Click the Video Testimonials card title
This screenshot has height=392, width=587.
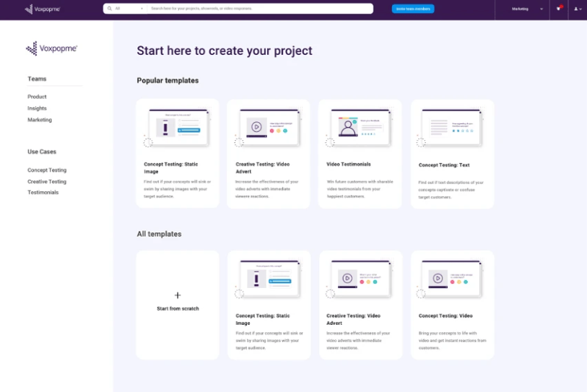(x=349, y=164)
